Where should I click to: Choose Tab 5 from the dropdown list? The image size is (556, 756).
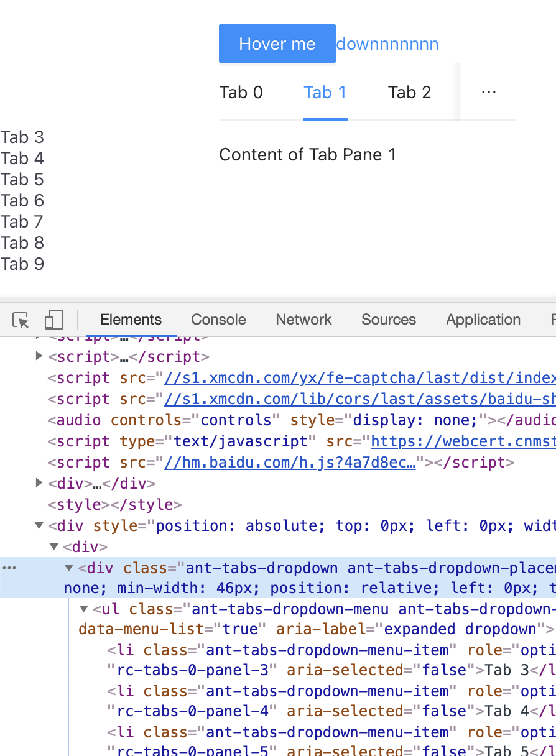(22, 180)
